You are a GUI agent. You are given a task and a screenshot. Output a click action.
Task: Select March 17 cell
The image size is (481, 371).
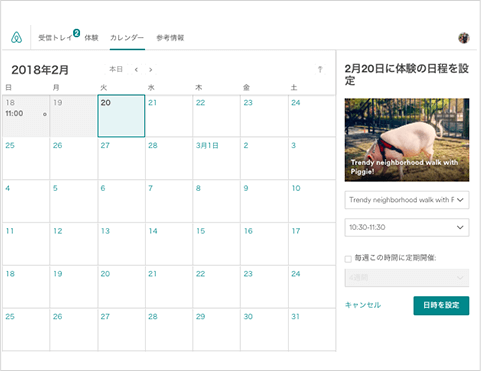pyautogui.click(x=312, y=244)
